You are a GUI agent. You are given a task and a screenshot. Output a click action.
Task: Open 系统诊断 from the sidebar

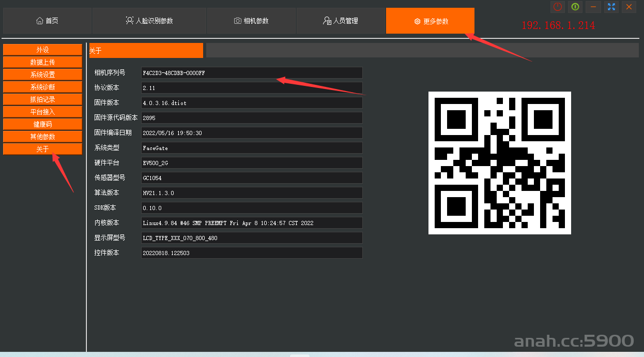click(x=42, y=87)
